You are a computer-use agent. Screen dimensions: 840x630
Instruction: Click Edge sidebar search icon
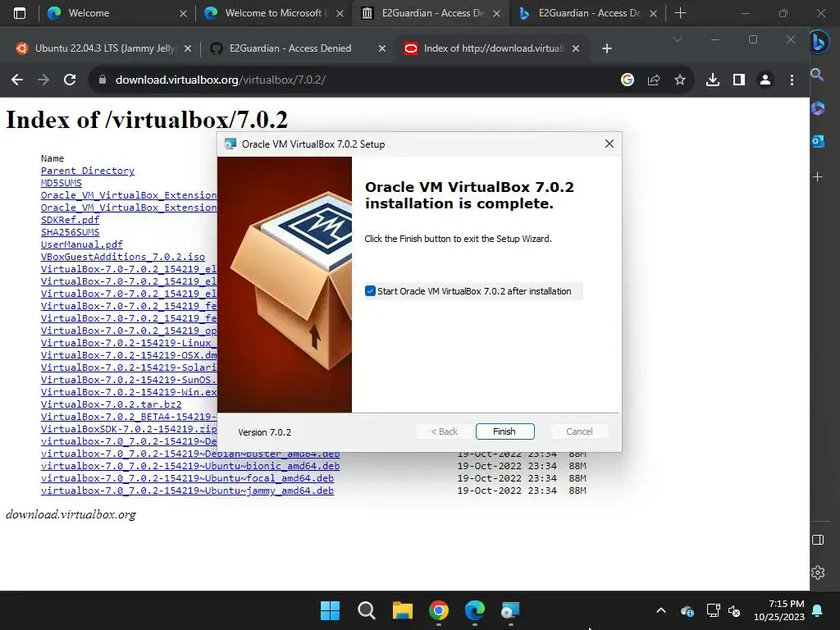(x=817, y=75)
